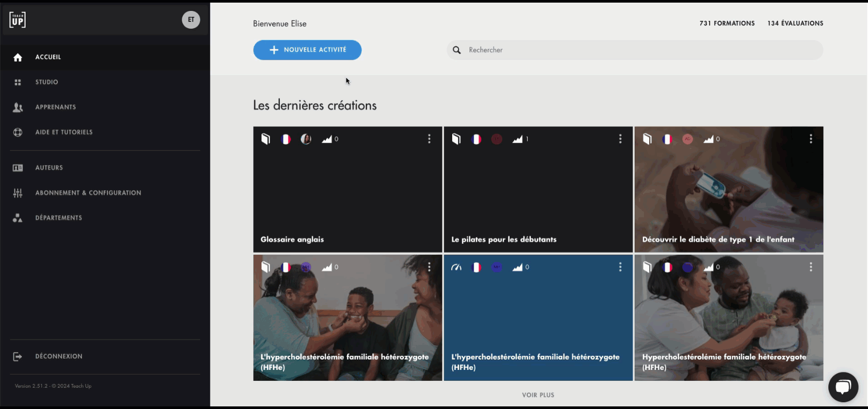Viewport: 868px width, 409px height.
Task: Click the Rechercher search field
Action: (641, 50)
